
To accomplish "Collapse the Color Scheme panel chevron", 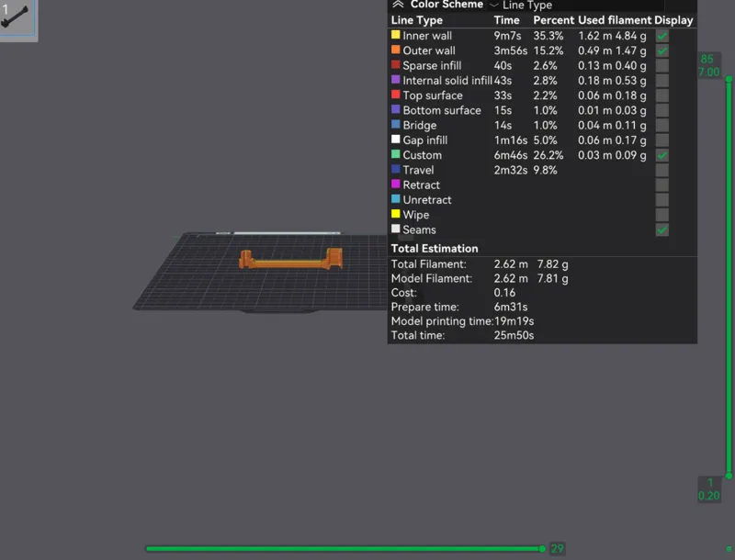I will click(x=398, y=5).
